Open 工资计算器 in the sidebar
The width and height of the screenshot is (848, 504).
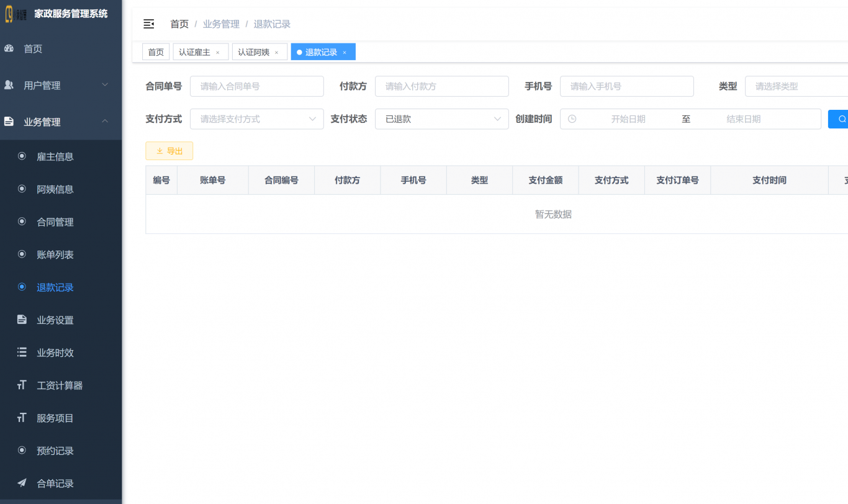[61, 385]
